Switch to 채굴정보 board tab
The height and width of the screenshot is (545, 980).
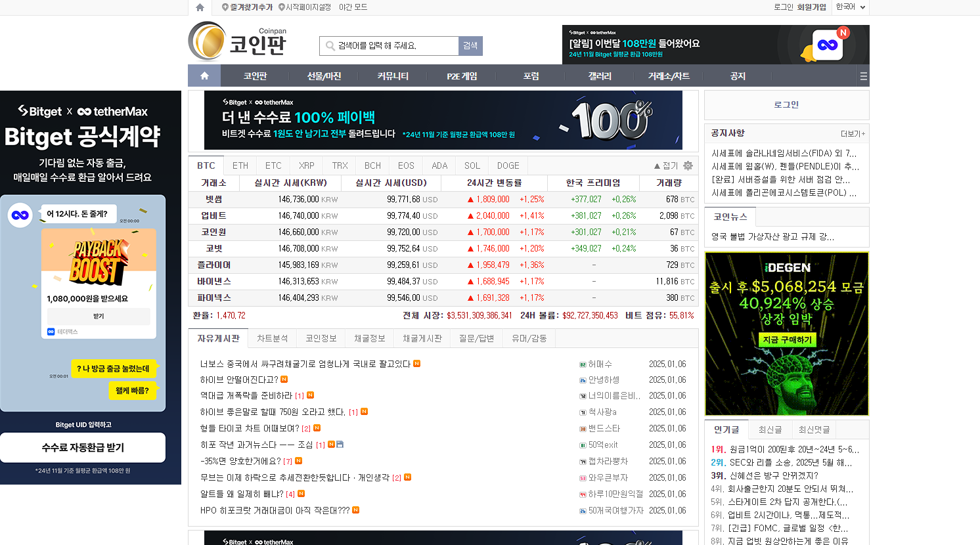point(370,338)
